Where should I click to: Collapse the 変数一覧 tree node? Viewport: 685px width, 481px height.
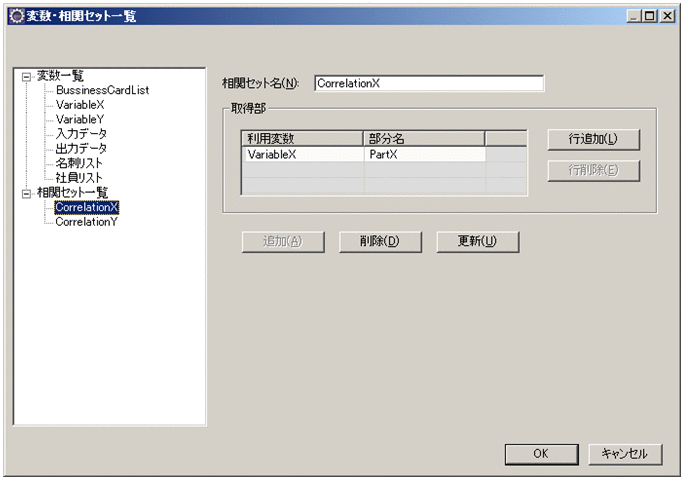(27, 77)
